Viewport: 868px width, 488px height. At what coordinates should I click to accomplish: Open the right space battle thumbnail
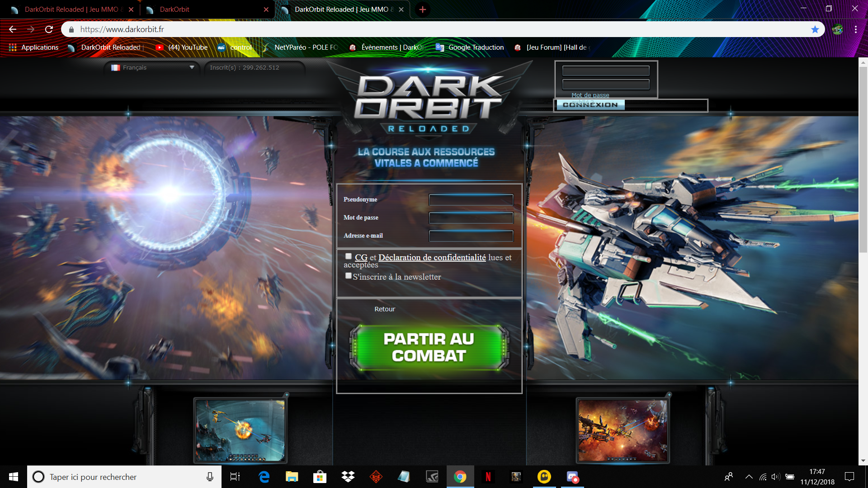tap(623, 430)
